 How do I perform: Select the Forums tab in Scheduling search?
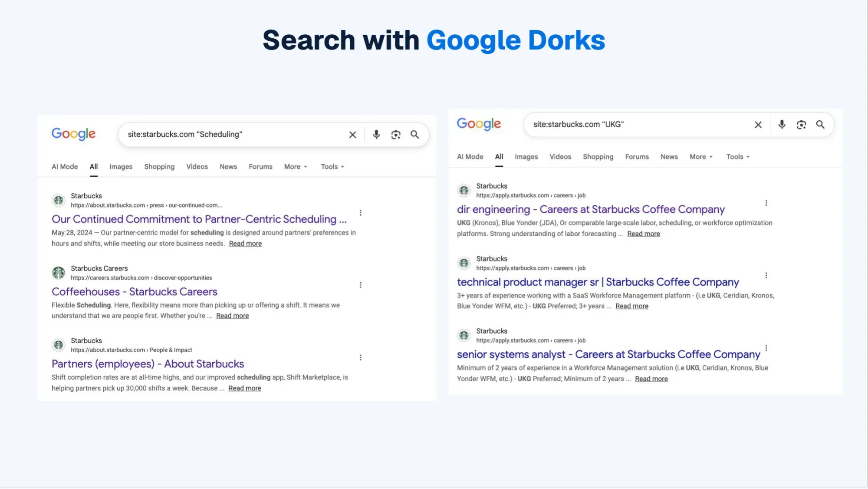(260, 167)
